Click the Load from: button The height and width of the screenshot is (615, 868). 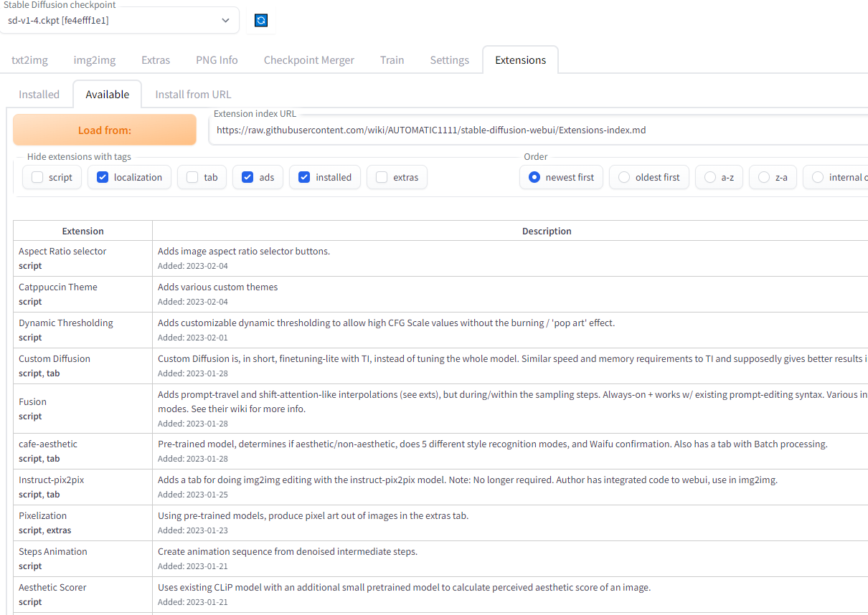click(104, 130)
